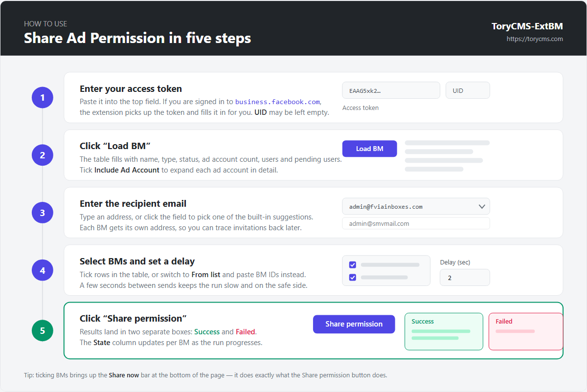Viewport: 587px width, 392px height.
Task: Click the Share permission button
Action: [354, 324]
